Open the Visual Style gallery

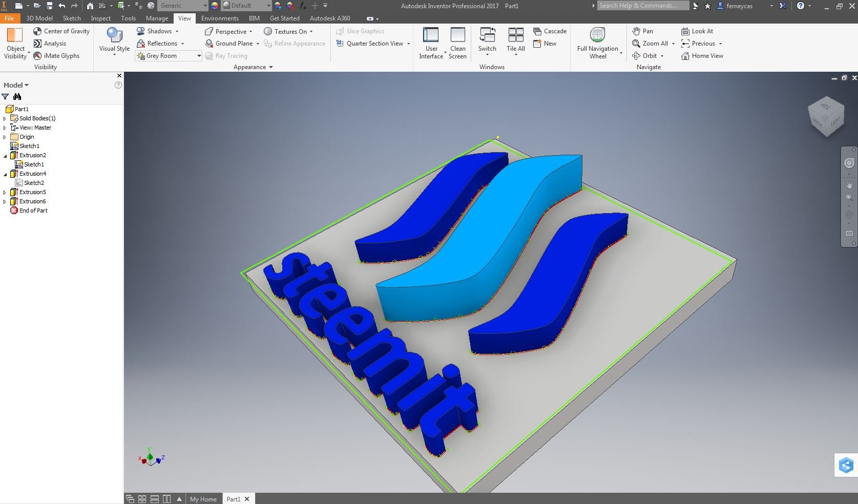(x=114, y=42)
